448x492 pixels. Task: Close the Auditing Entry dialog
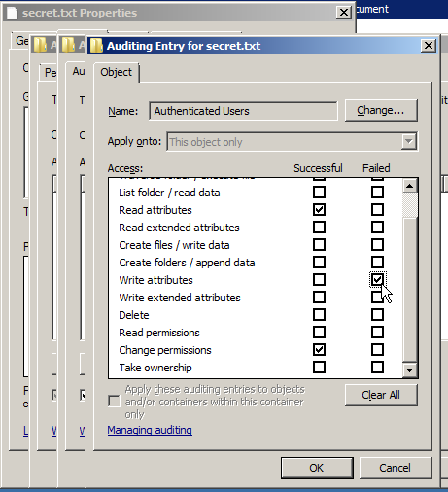click(x=429, y=46)
